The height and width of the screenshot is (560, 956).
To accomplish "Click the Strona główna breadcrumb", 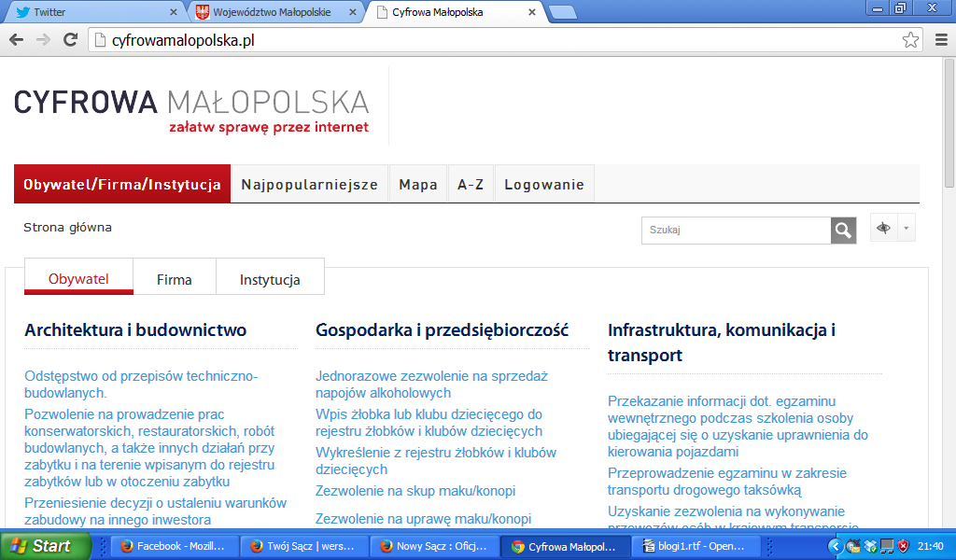I will click(67, 228).
